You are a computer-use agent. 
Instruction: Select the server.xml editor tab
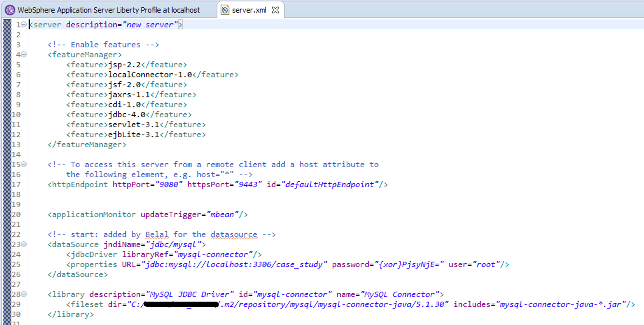point(249,10)
